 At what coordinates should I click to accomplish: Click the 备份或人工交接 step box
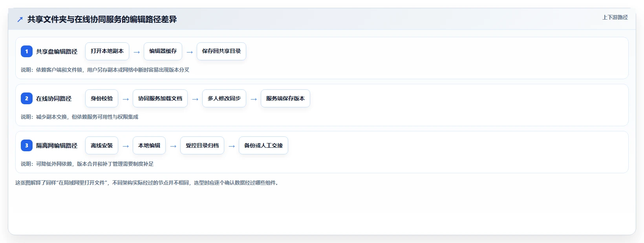[263, 145]
